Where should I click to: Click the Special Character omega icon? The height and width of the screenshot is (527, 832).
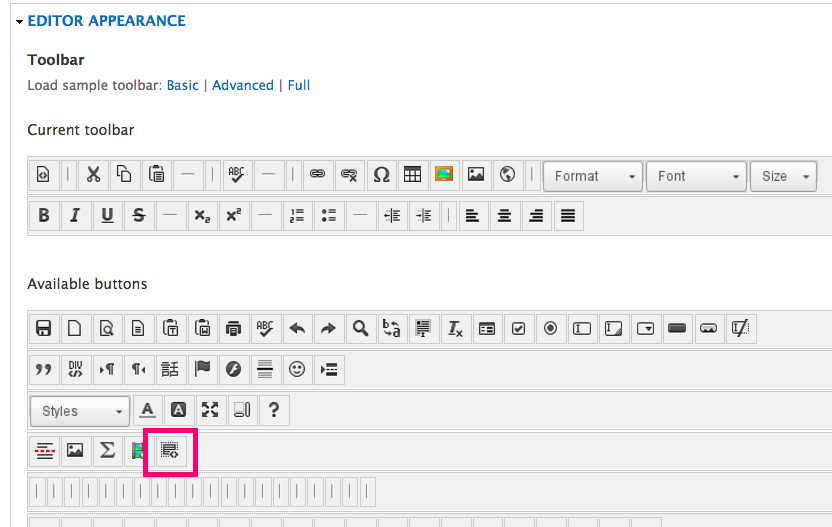pos(380,175)
